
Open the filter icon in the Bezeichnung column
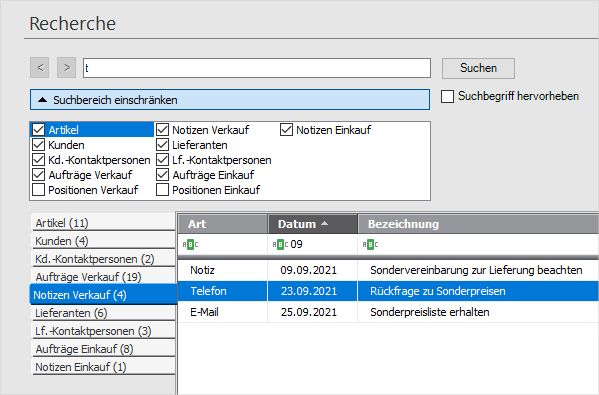370,244
